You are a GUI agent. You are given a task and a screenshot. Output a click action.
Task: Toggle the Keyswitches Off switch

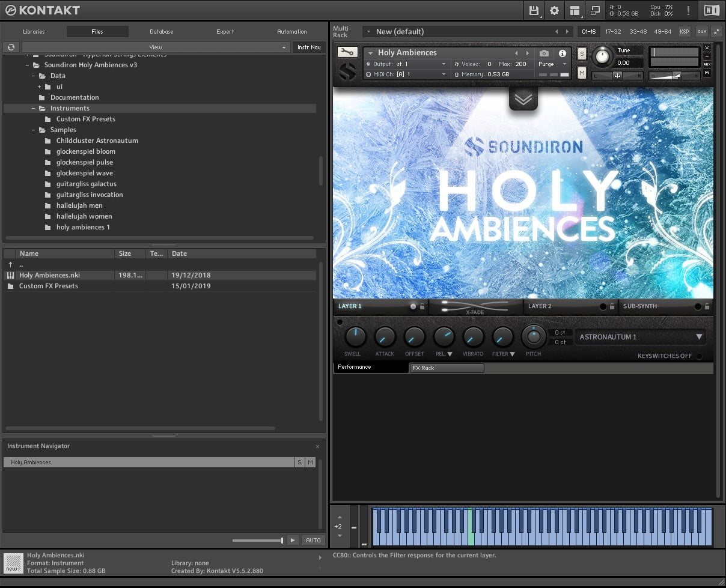coord(698,356)
